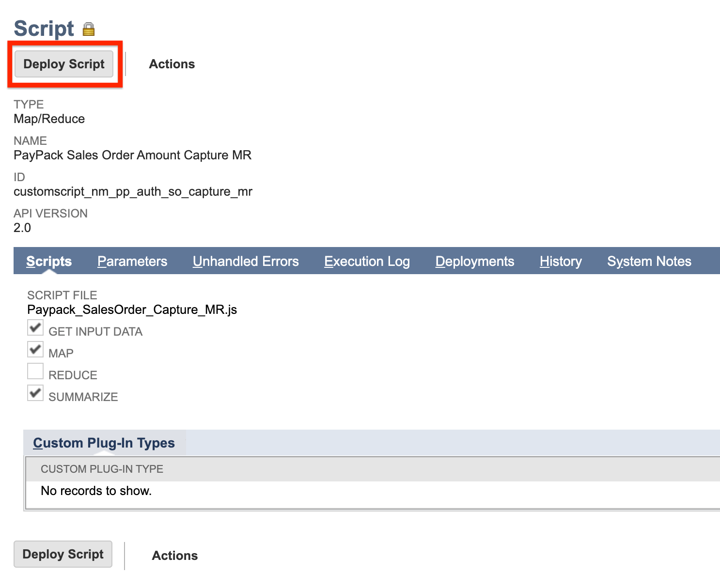Open the Paypack_SalesOrder_Capture_MR.js script file
This screenshot has width=720, height=588.
click(x=132, y=309)
